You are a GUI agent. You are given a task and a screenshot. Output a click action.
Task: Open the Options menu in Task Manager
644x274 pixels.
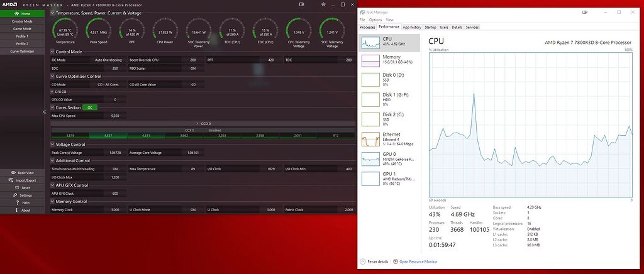coord(375,19)
